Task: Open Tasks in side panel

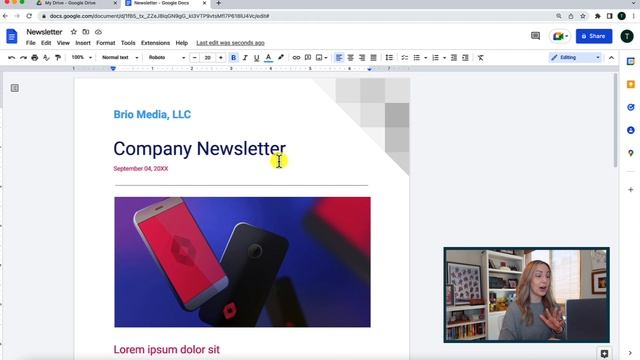Action: [x=631, y=107]
